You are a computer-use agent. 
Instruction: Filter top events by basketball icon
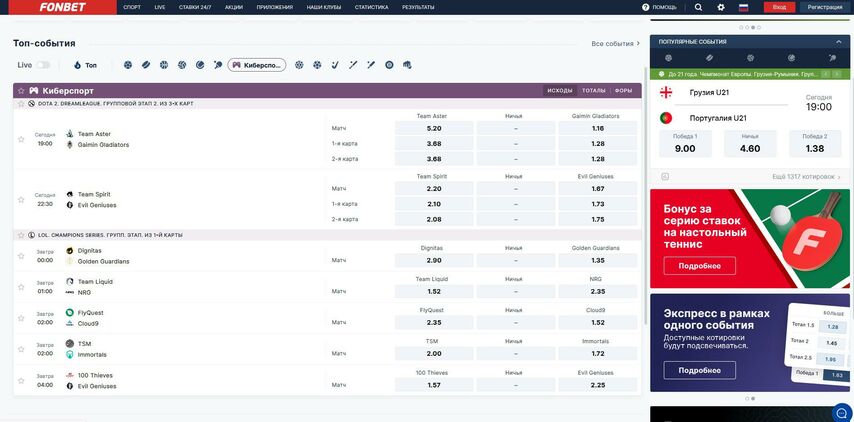164,65
